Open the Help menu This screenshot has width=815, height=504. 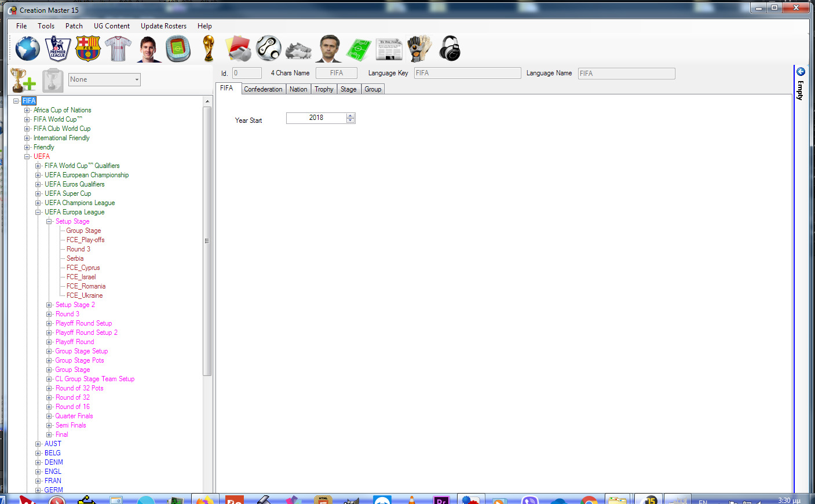coord(204,26)
